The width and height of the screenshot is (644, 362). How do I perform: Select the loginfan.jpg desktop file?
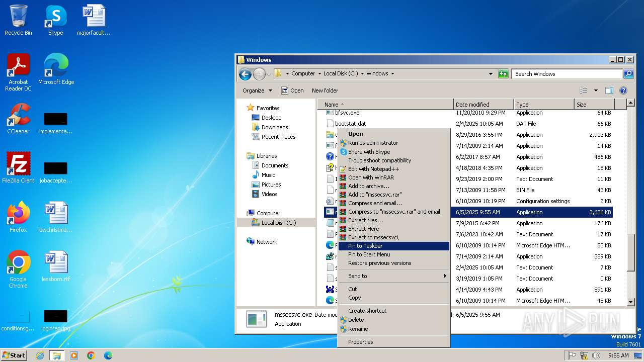coord(56,321)
